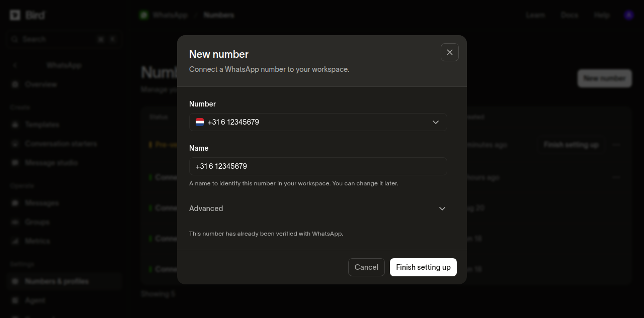Click 'Connect a WhatsApp number to your workspace' subtitle
This screenshot has width=644, height=318.
(x=269, y=69)
